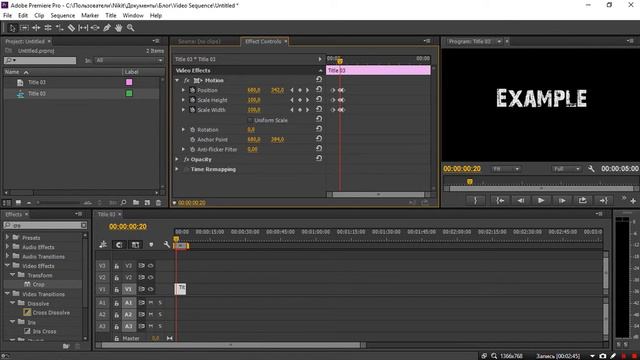Toggle Position animation stopwatch
The width and height of the screenshot is (640, 360).
pyautogui.click(x=192, y=90)
